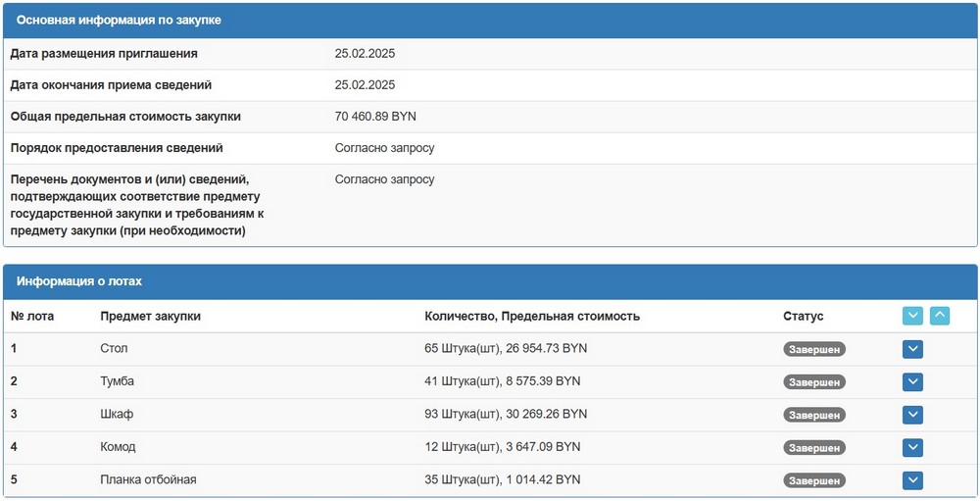980x501 pixels.
Task: Collapse all lots with header chevron-up button
Action: [940, 316]
